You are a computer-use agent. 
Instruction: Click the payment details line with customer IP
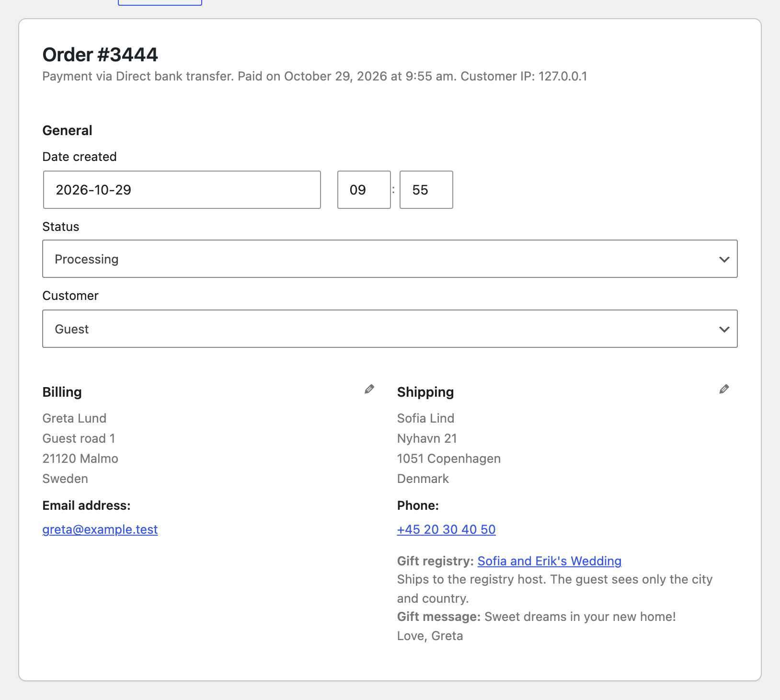coord(315,77)
